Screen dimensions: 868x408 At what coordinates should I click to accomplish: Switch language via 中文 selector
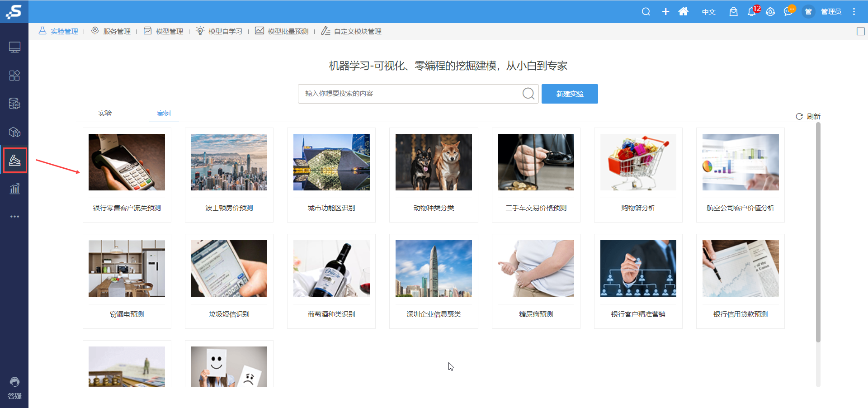pyautogui.click(x=708, y=12)
